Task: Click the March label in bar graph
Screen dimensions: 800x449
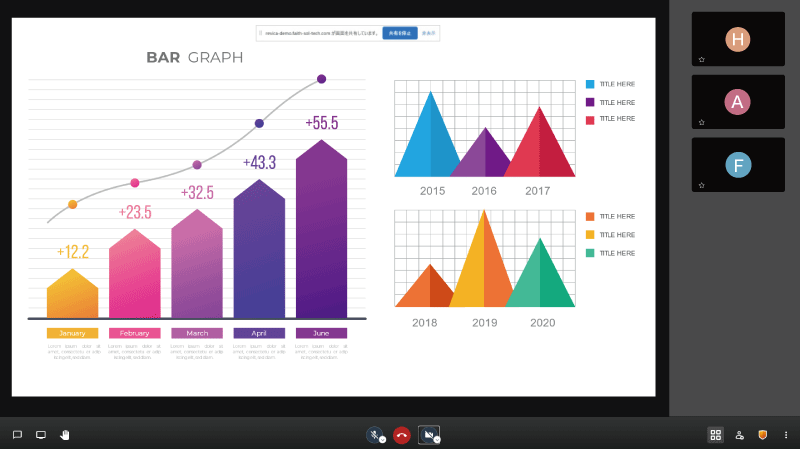Action: tap(197, 333)
